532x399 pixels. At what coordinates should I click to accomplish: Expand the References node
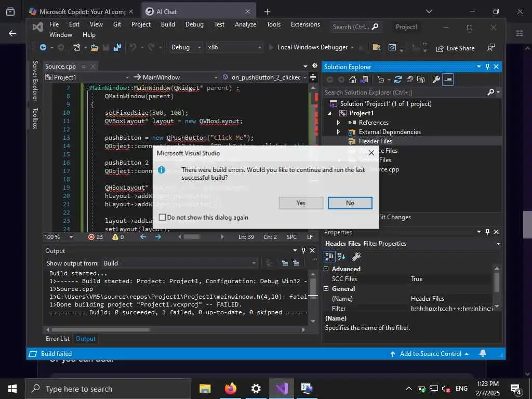[x=338, y=123]
